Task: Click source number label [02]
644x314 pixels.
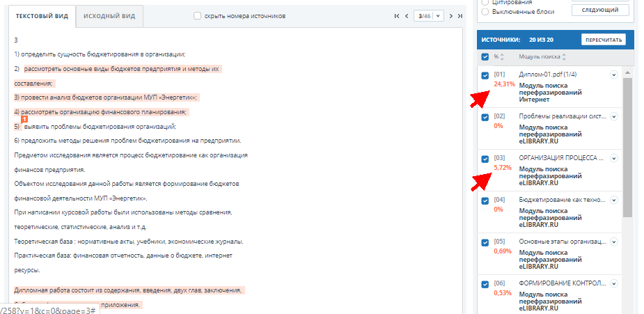Action: pos(499,116)
